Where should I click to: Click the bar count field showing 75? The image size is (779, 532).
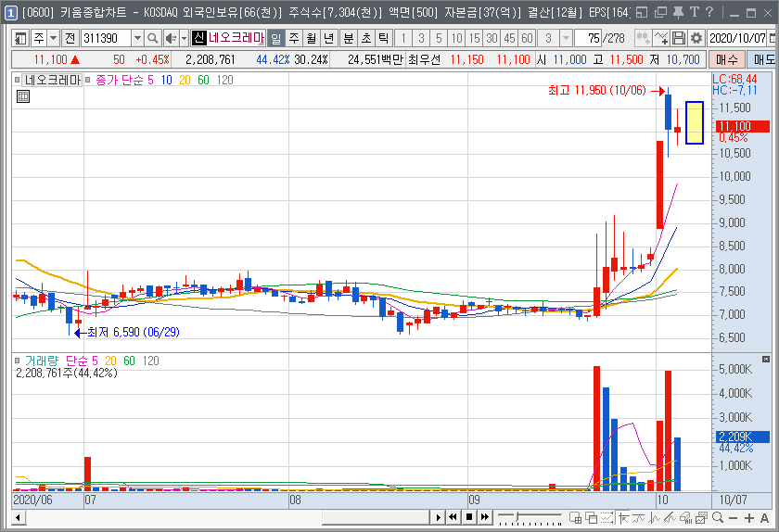588,38
